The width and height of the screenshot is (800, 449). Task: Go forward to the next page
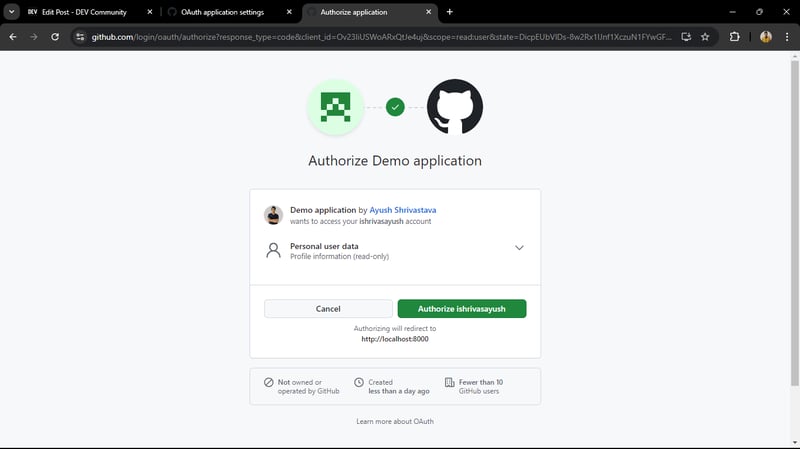(x=34, y=37)
